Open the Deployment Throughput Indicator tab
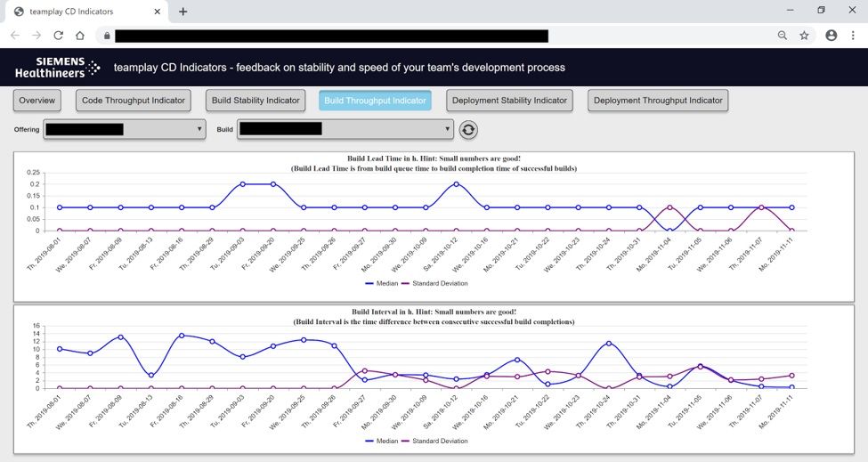Image resolution: width=868 pixels, height=462 pixels. click(x=658, y=101)
